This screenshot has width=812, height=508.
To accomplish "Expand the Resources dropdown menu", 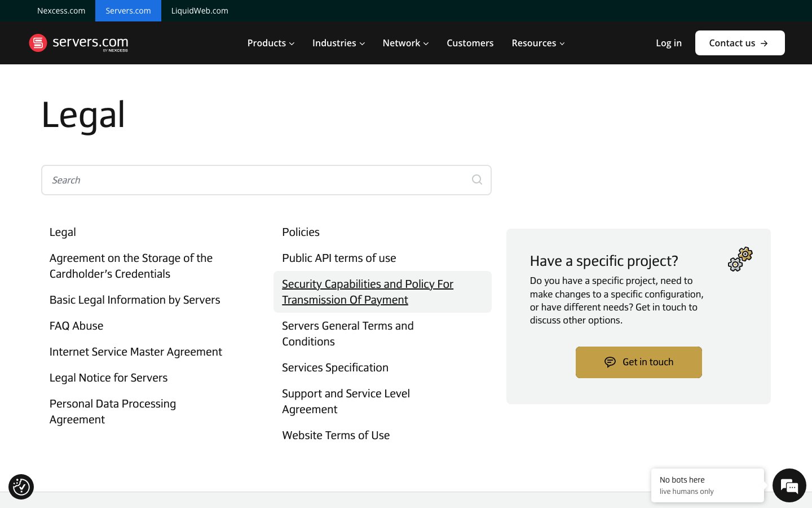I will pyautogui.click(x=538, y=43).
